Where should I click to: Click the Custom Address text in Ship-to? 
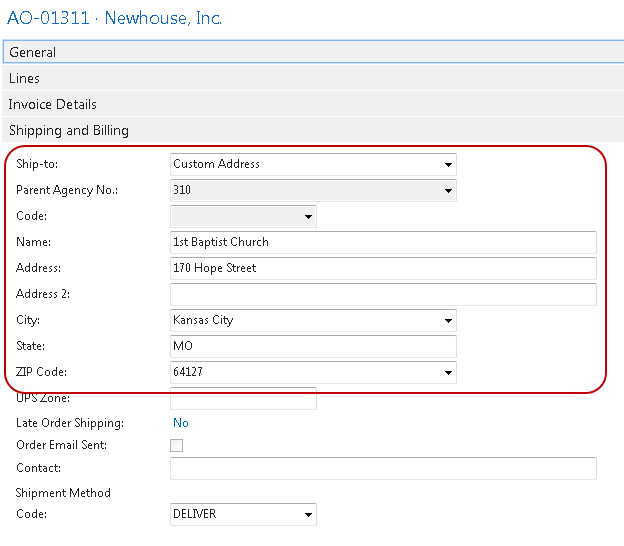click(216, 164)
